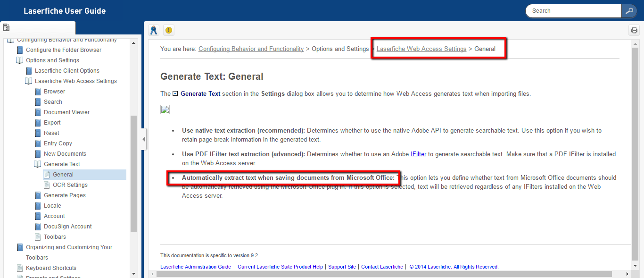Open the IFilter hyperlink

coord(418,154)
